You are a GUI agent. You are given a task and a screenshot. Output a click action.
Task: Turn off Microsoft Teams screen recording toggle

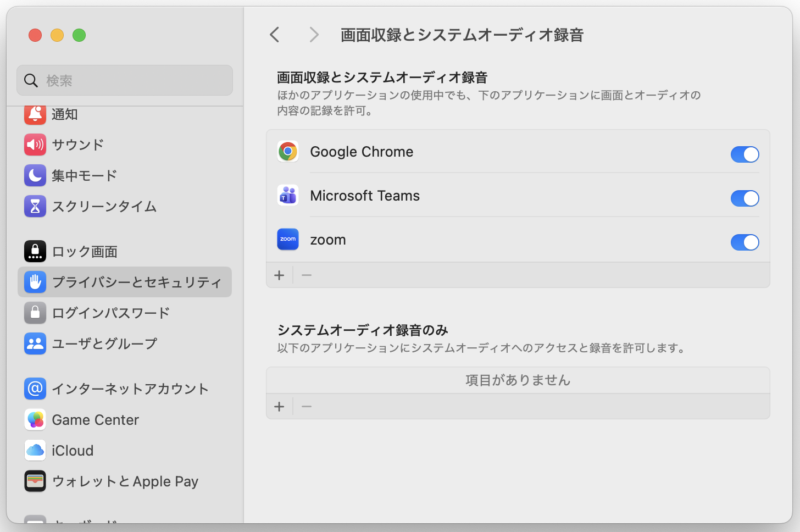pyautogui.click(x=745, y=198)
